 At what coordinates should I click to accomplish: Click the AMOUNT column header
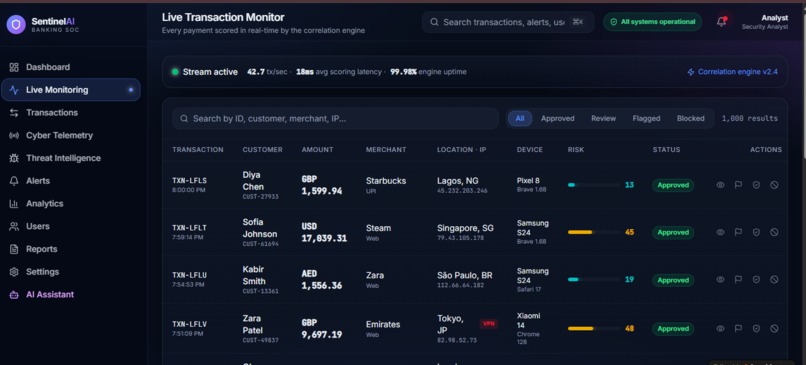click(x=317, y=150)
